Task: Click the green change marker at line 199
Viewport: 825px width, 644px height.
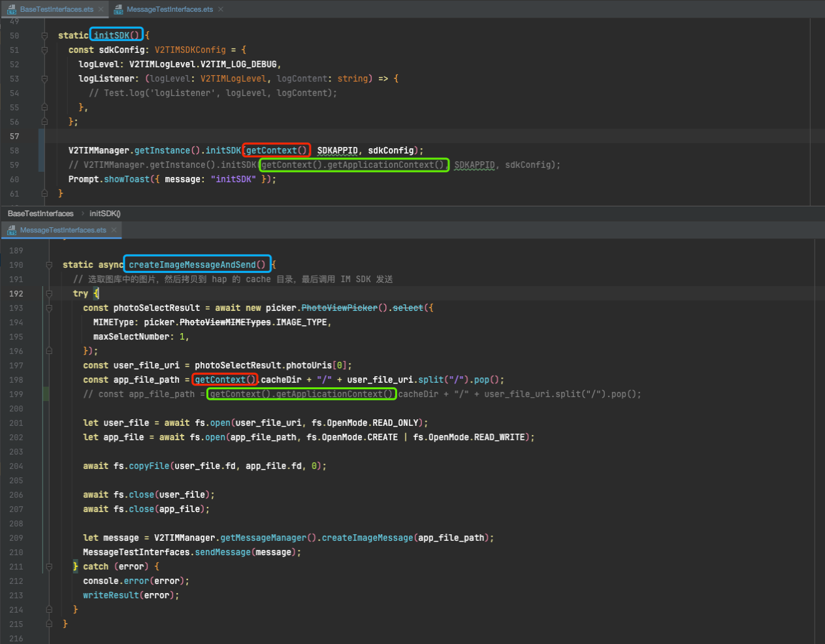Action: pyautogui.click(x=46, y=394)
